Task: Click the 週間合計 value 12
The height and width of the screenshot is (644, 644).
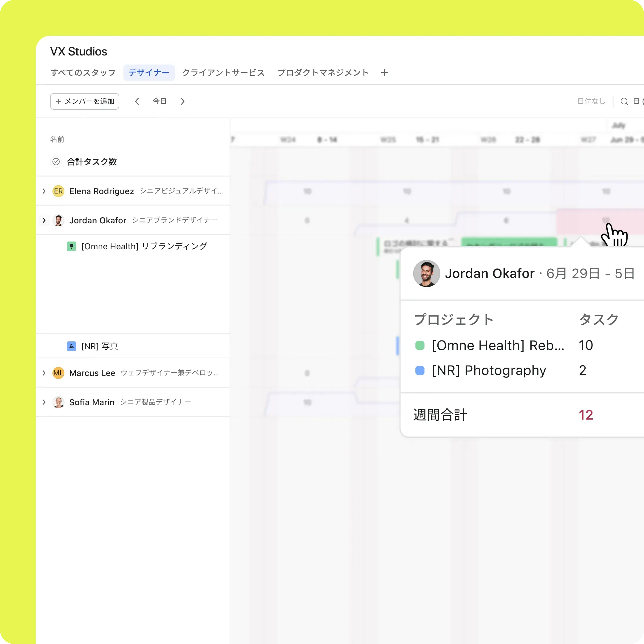Action: [x=586, y=415]
